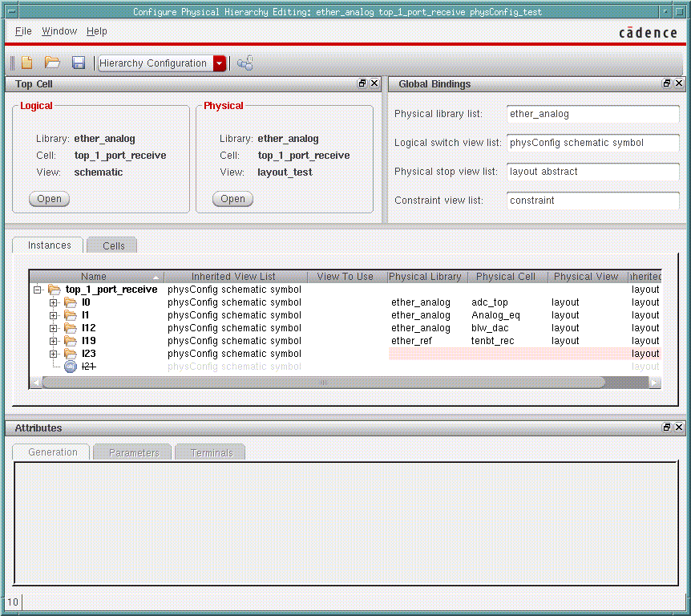Screen dimensions: 691x616
Task: Collapse the top_1_port_receive tree node
Action: pyautogui.click(x=38, y=290)
